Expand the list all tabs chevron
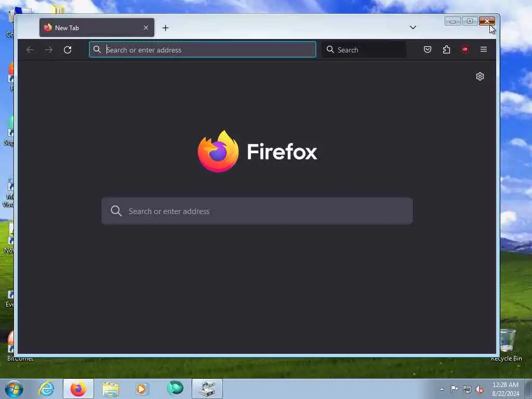Viewport: 532px width, 399px height. click(x=413, y=28)
